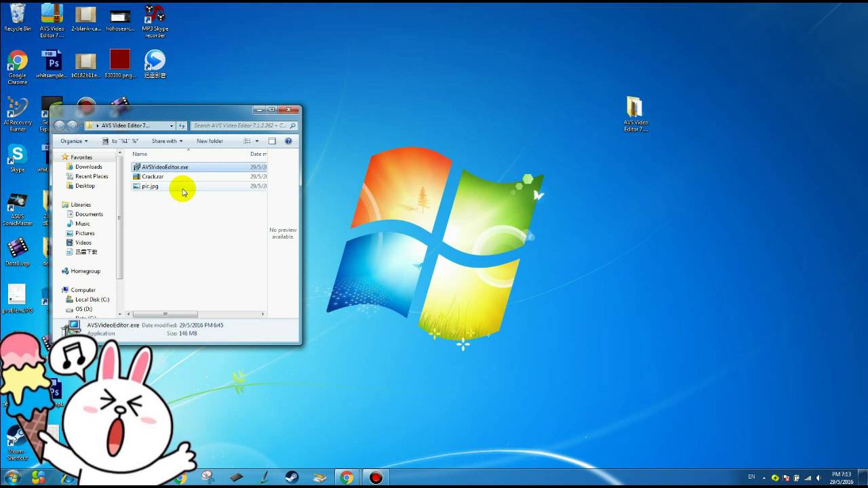Open Dota1.vep project file icon

pyautogui.click(x=18, y=251)
